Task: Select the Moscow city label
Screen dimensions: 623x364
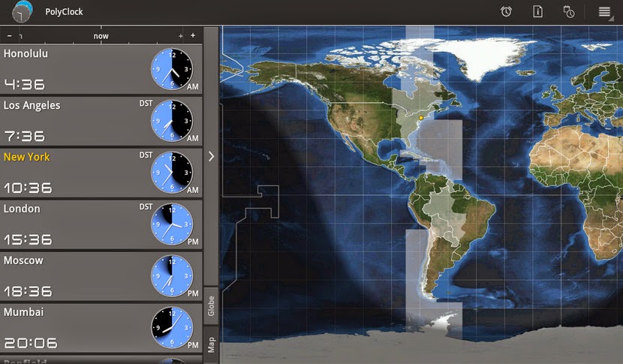Action: coord(23,260)
